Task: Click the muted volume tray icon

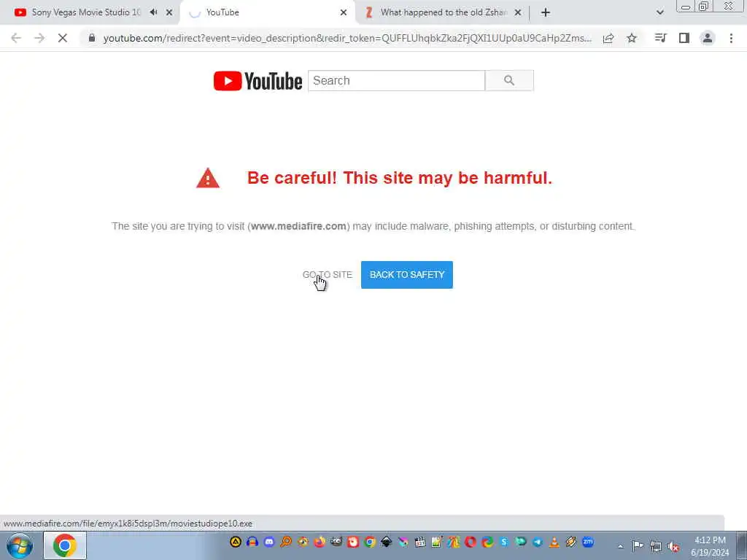Action: 673,546
